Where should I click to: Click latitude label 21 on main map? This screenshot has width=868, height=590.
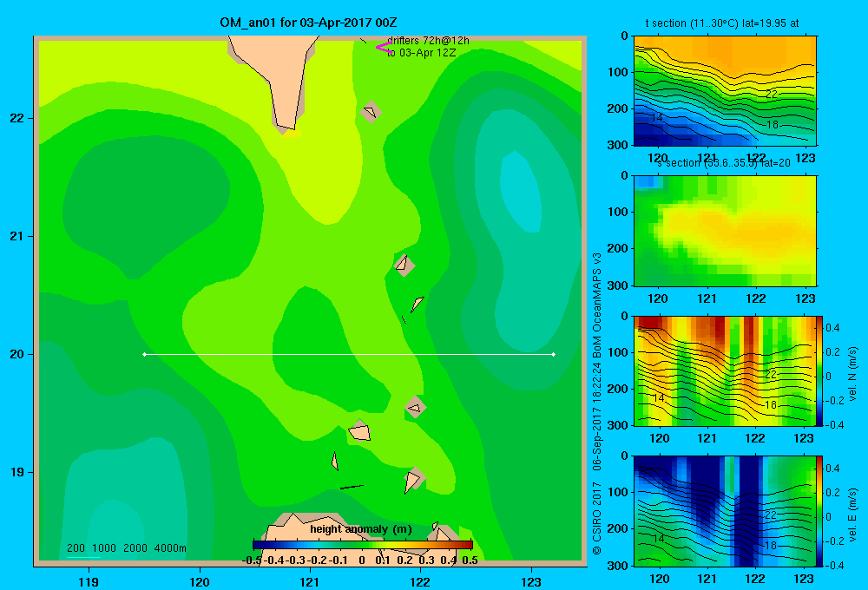pos(17,236)
